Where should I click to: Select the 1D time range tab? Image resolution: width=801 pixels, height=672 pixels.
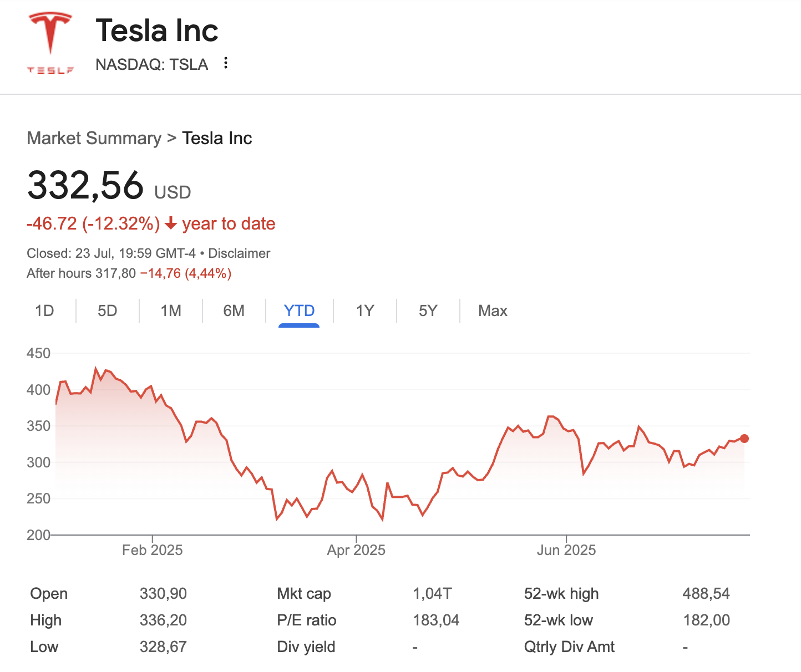44,310
